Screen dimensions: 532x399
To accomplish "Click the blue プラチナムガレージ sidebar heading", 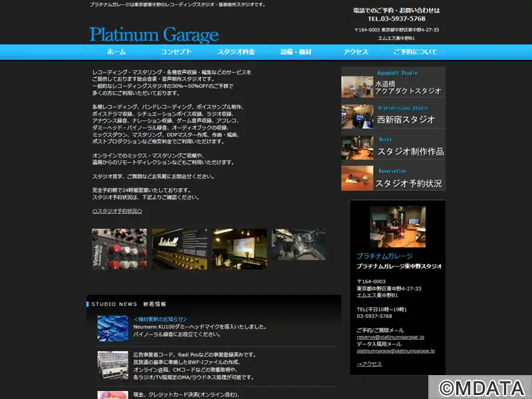I will (x=384, y=256).
